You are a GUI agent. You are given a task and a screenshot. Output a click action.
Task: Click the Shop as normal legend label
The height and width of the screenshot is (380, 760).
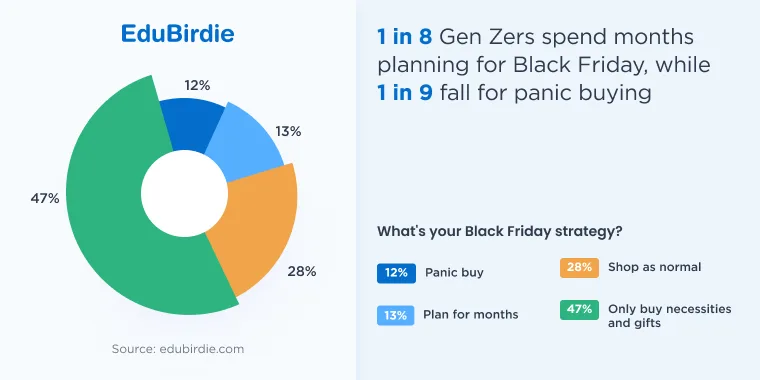[654, 267]
